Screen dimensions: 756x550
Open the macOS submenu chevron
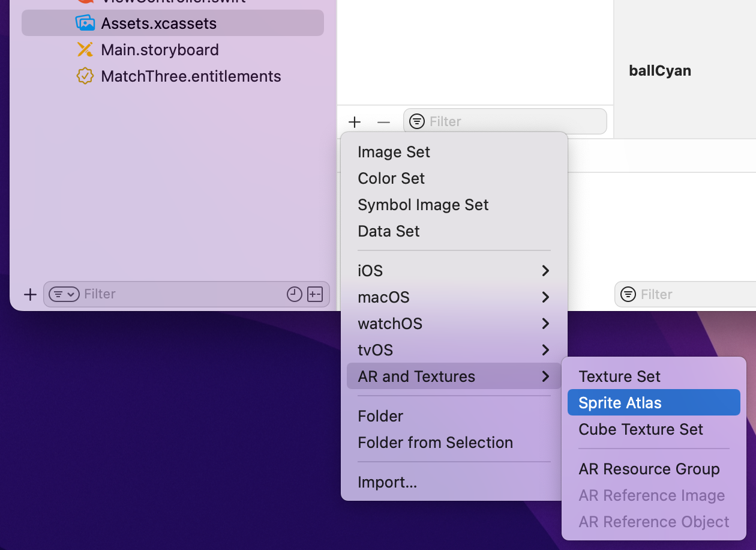coord(545,297)
